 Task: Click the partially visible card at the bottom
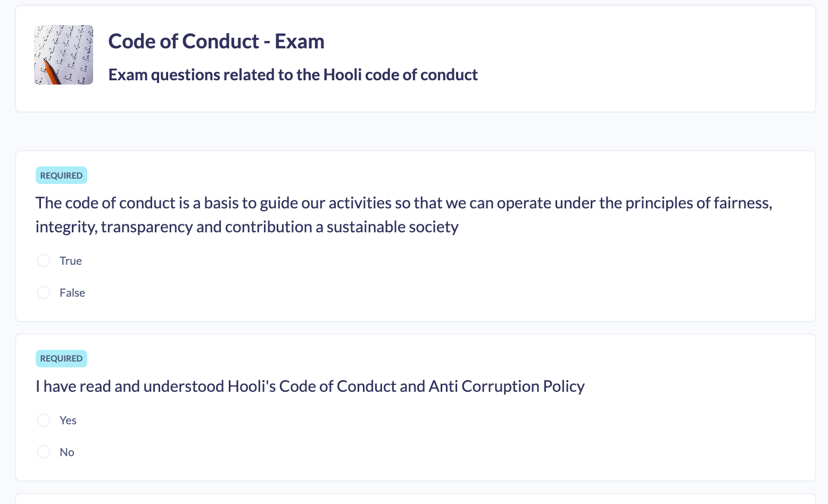(415, 500)
